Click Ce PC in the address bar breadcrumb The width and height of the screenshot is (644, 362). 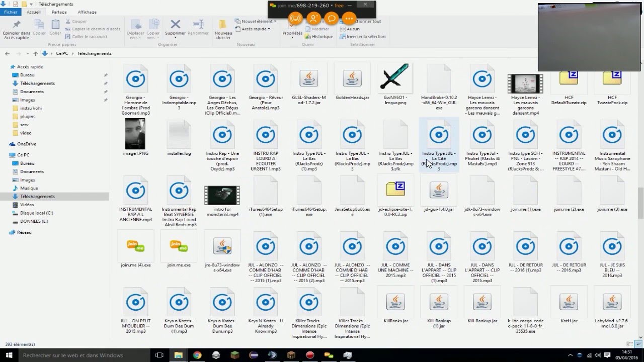click(x=62, y=53)
